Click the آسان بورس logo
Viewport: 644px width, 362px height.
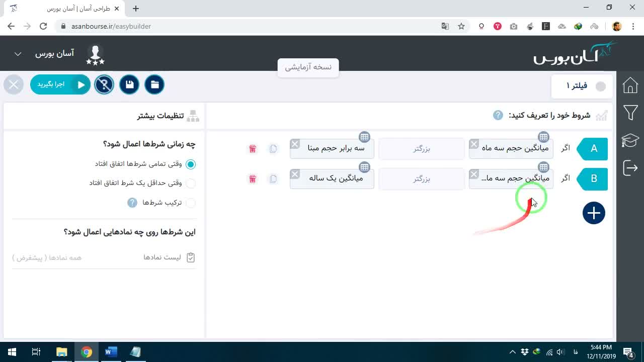[x=575, y=53]
